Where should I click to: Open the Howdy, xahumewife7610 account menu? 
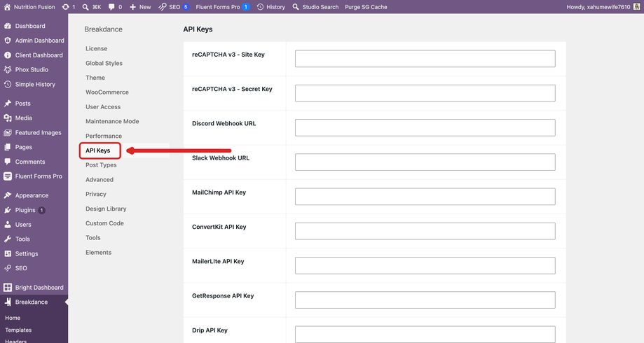click(603, 7)
